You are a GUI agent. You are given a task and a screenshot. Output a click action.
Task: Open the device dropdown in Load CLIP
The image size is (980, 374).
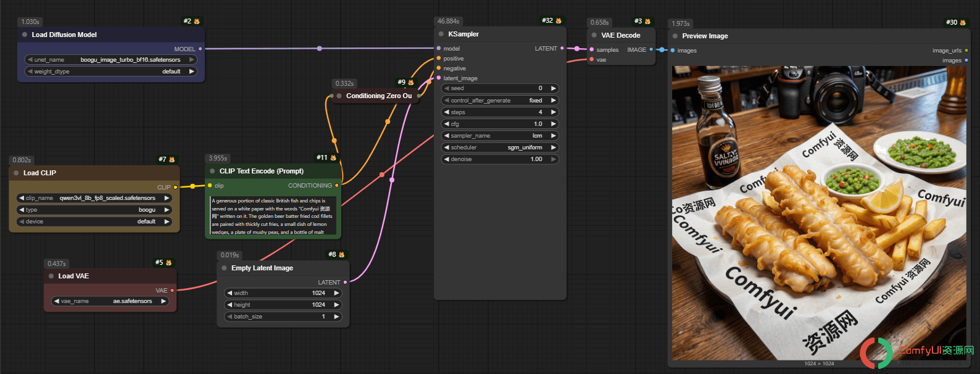pyautogui.click(x=94, y=222)
